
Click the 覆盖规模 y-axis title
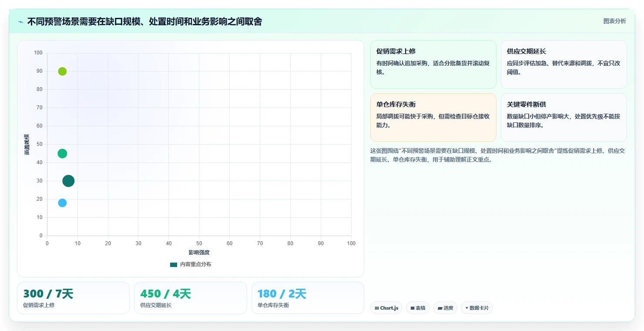(27, 145)
